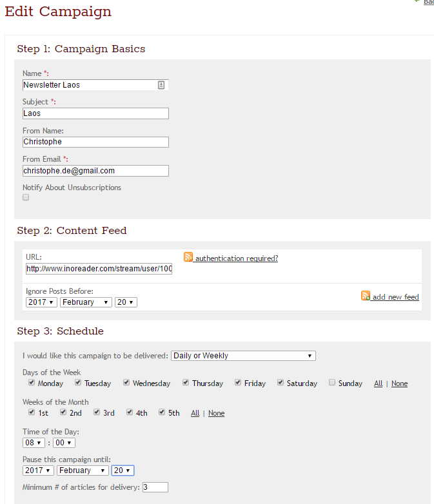Select All link for Days of the Week
The image size is (434, 504).
pos(378,383)
